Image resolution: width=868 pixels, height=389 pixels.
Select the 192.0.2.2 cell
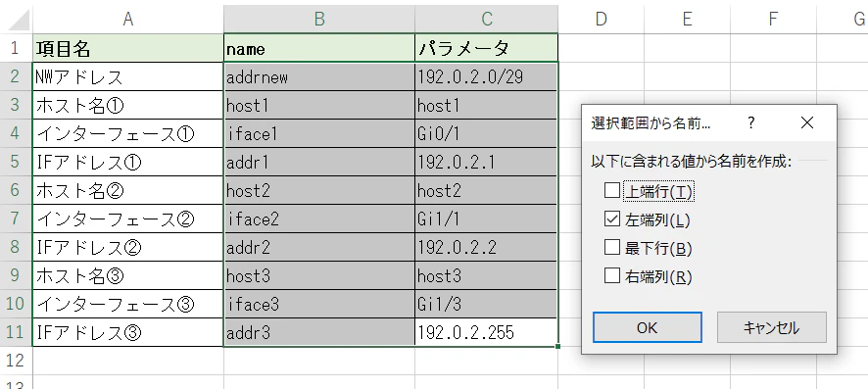487,247
